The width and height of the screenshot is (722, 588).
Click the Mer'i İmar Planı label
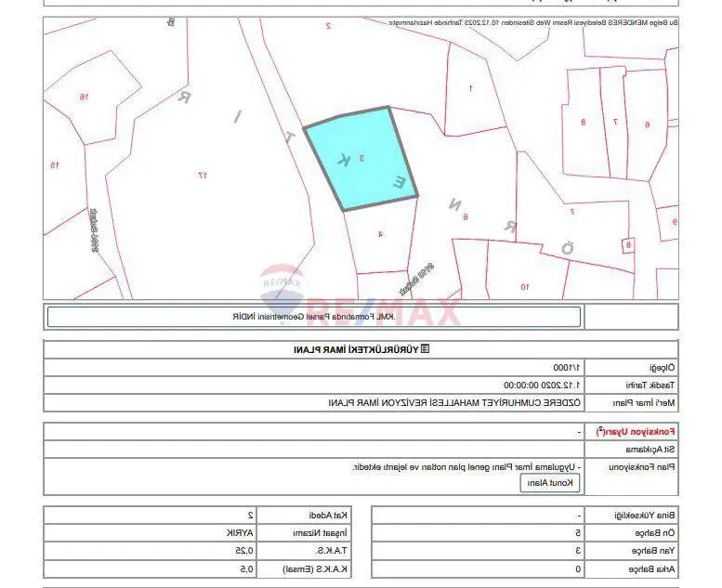643,403
